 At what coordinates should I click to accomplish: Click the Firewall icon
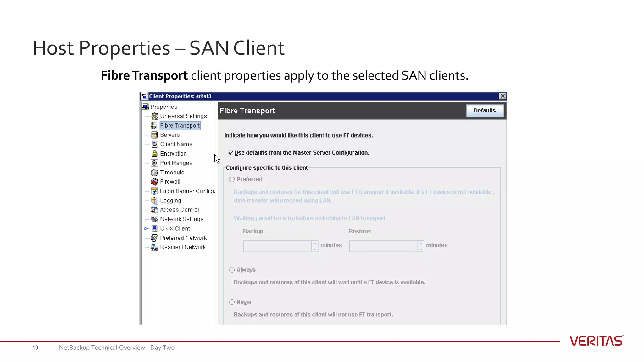coord(154,182)
